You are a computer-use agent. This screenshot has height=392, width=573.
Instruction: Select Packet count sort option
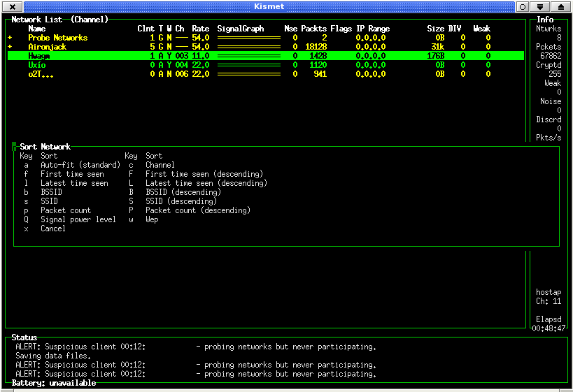coord(65,210)
